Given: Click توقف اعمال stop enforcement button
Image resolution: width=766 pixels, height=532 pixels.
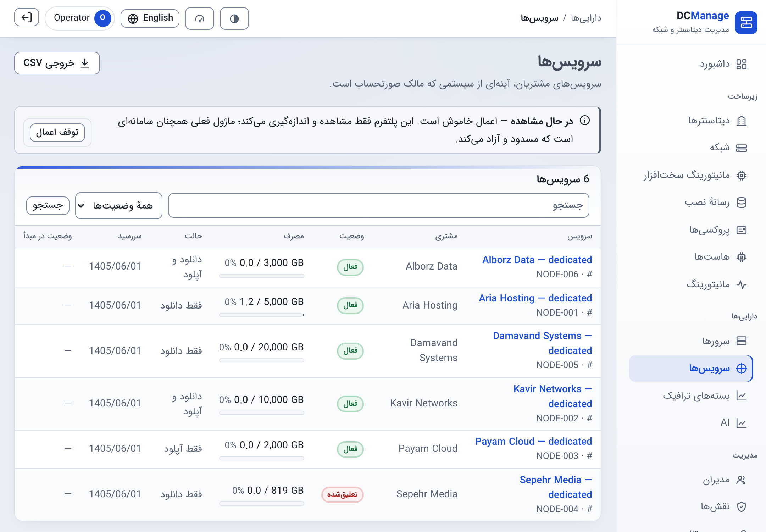Looking at the screenshot, I should pyautogui.click(x=57, y=132).
